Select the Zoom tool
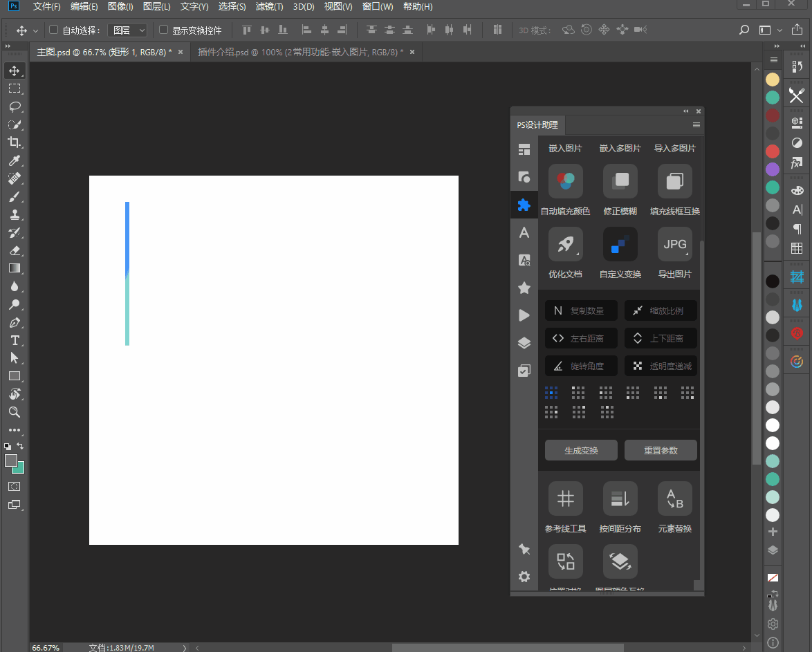The image size is (812, 652). coord(15,412)
